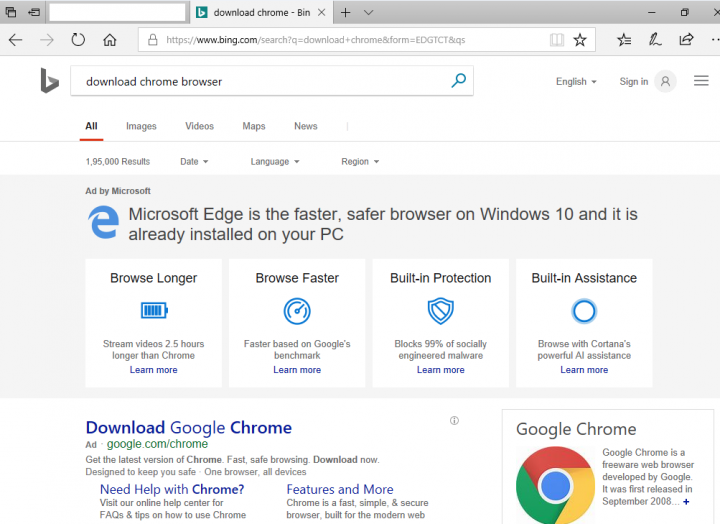Click the browser address bar URL
The height and width of the screenshot is (524, 720).
point(315,40)
